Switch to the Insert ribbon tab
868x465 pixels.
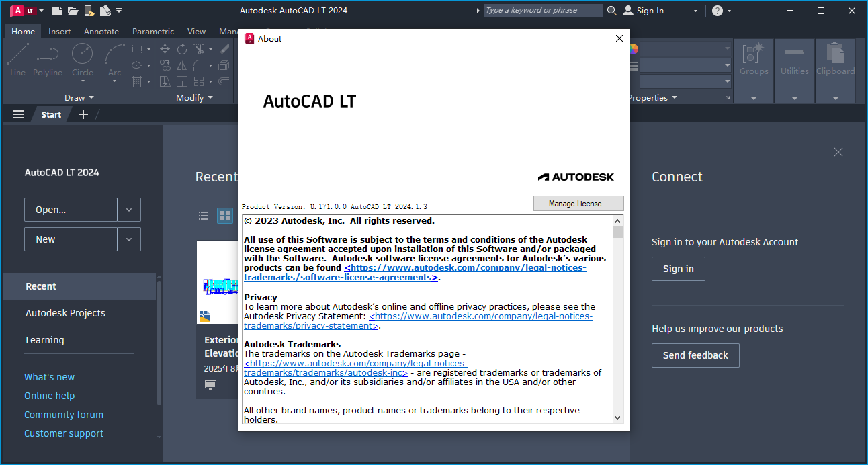[x=59, y=31]
